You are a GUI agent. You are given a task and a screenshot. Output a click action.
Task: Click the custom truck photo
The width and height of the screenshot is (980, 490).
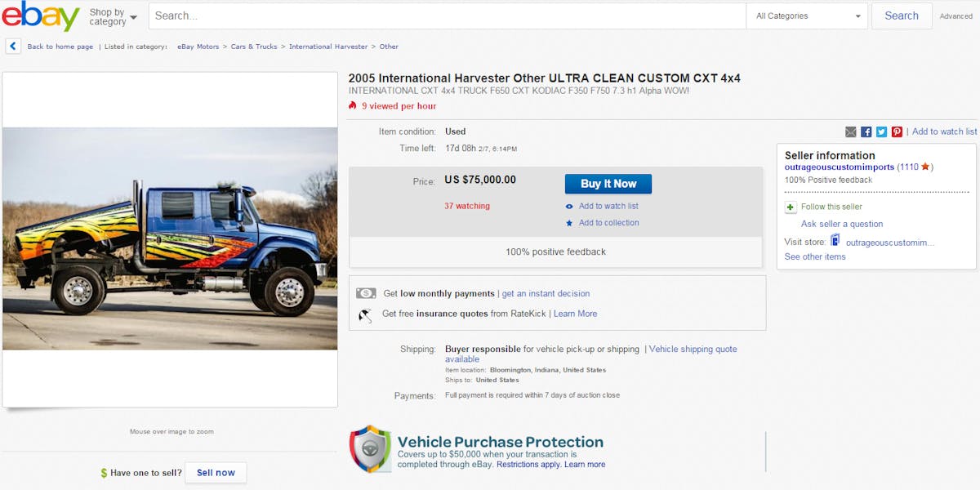[170, 238]
